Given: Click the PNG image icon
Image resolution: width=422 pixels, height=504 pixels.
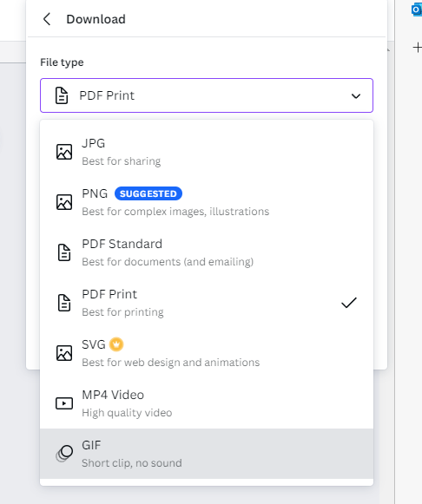Looking at the screenshot, I should [64, 202].
